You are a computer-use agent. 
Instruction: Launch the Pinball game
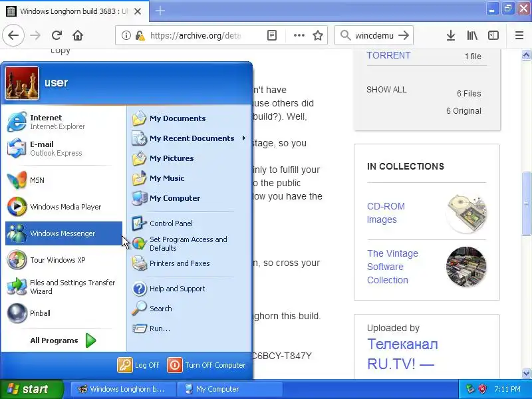pos(63,313)
